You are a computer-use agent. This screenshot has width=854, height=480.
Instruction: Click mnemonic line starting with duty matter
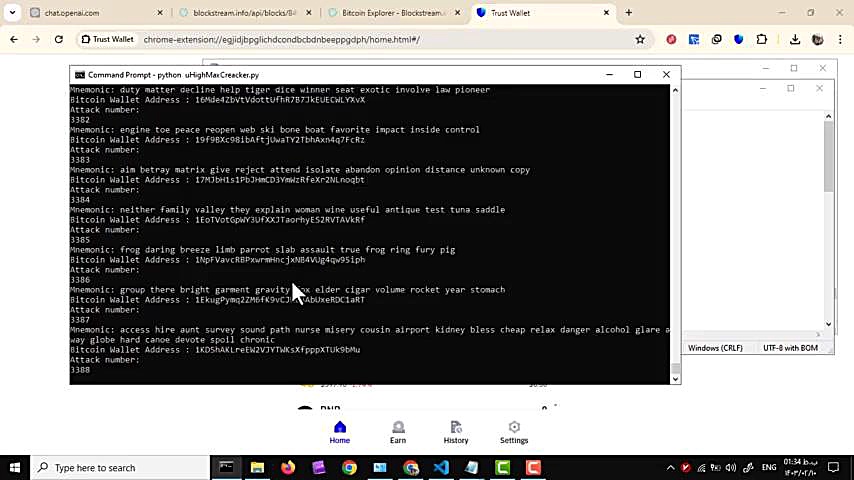[280, 90]
